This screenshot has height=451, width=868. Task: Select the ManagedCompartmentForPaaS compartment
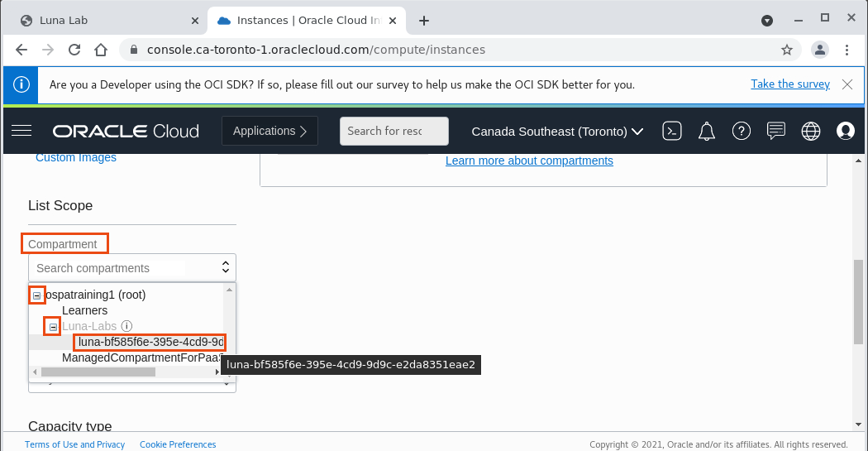141,358
